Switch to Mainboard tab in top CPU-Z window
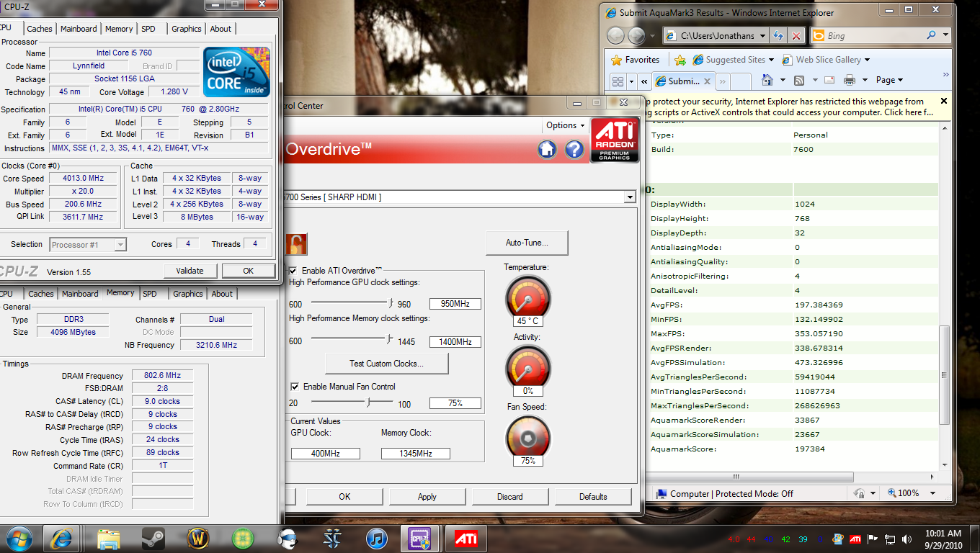The width and height of the screenshot is (980, 553). pyautogui.click(x=79, y=29)
